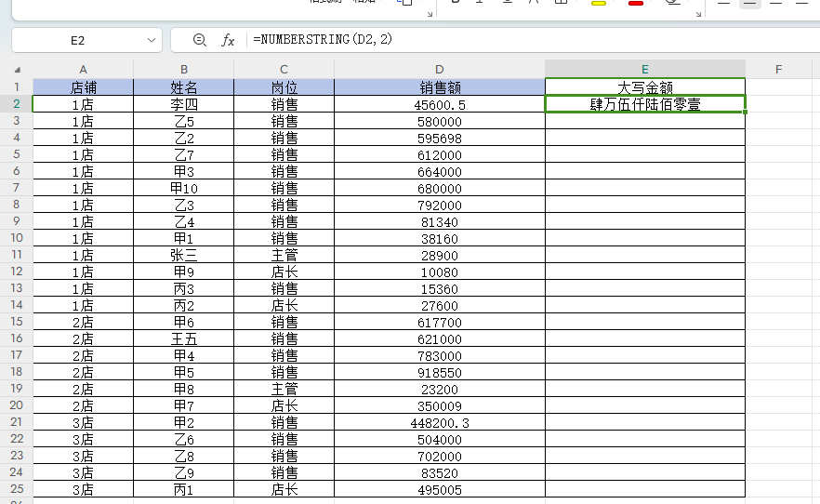The image size is (820, 504).
Task: Select the name cell 甲10
Action: click(x=183, y=188)
